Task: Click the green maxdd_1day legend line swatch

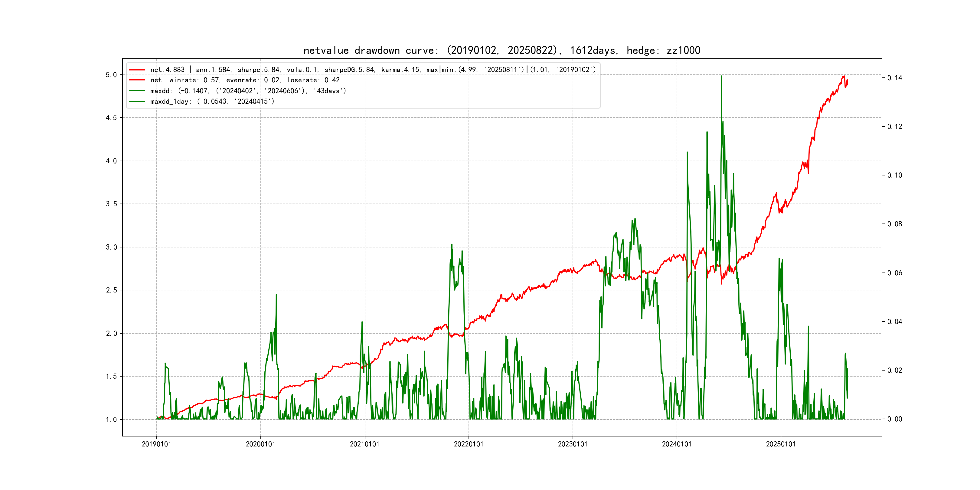Action: click(x=137, y=102)
